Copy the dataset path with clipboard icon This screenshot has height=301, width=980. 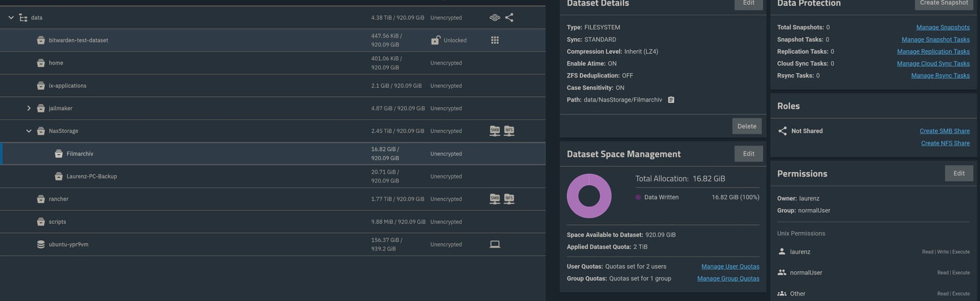pos(671,100)
